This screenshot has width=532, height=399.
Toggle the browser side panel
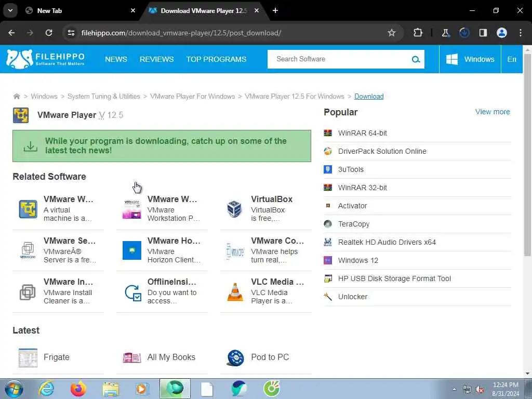pyautogui.click(x=483, y=33)
